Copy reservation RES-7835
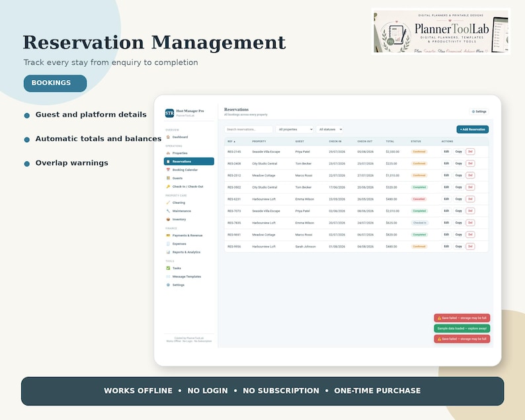525x420 pixels. pos(458,223)
